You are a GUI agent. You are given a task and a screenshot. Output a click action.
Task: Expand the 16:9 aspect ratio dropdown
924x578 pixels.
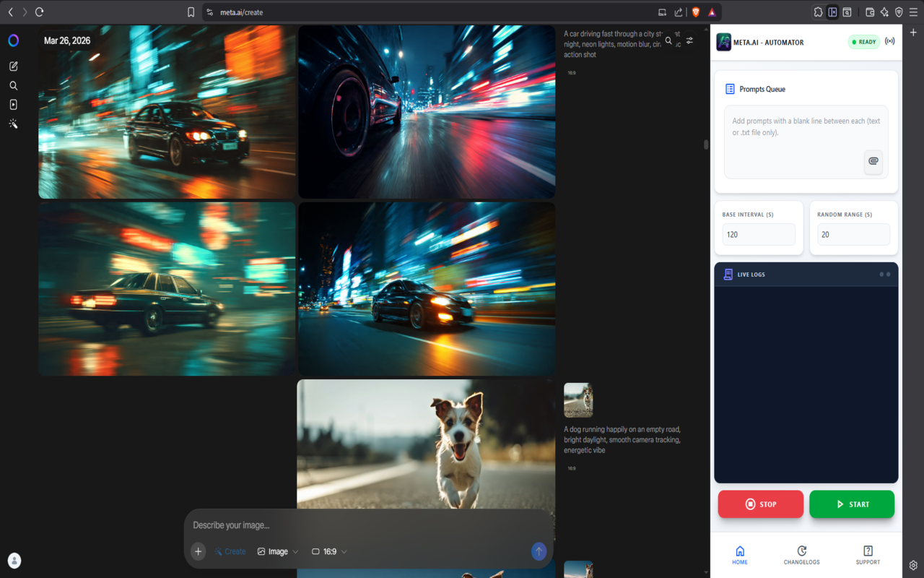329,551
